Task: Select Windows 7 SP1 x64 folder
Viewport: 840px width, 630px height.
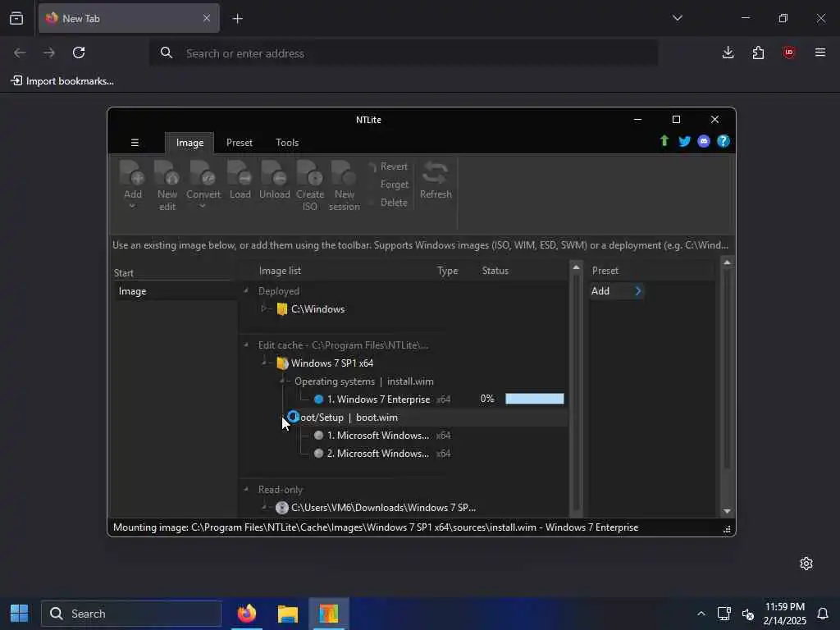Action: click(x=331, y=363)
